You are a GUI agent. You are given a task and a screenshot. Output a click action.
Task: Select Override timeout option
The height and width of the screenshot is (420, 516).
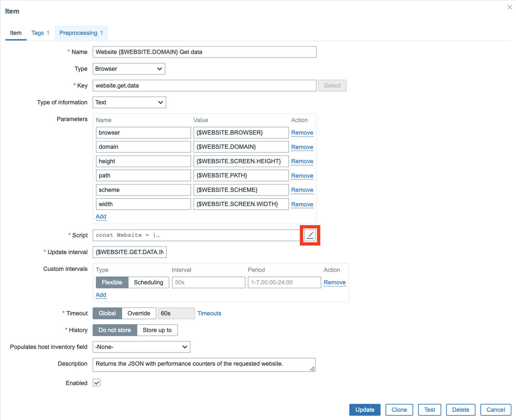[139, 313]
